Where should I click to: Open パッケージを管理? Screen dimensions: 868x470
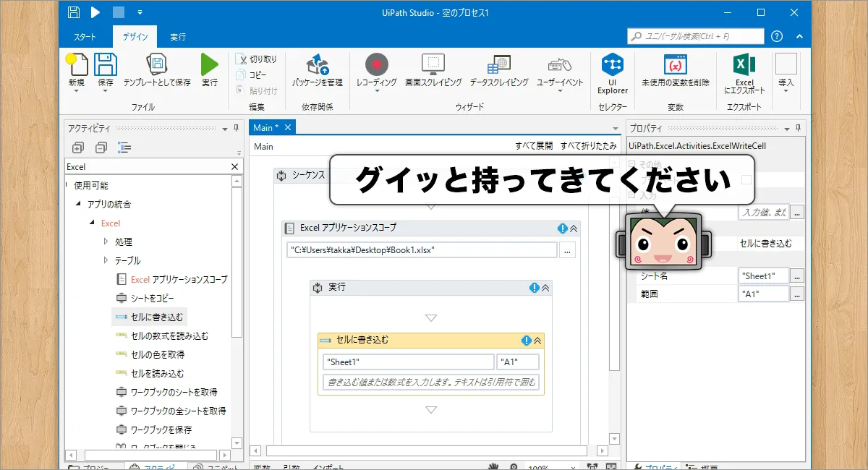(318, 71)
